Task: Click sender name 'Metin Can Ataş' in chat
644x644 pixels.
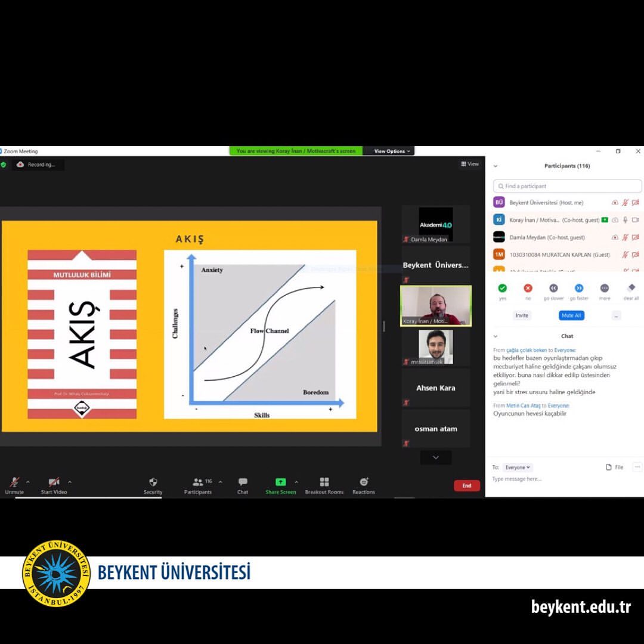Action: point(524,405)
